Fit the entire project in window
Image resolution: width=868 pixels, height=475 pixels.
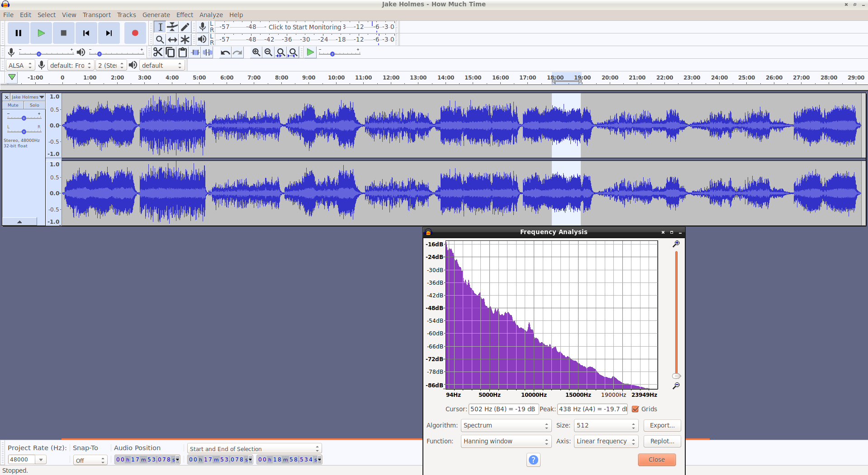click(x=293, y=52)
